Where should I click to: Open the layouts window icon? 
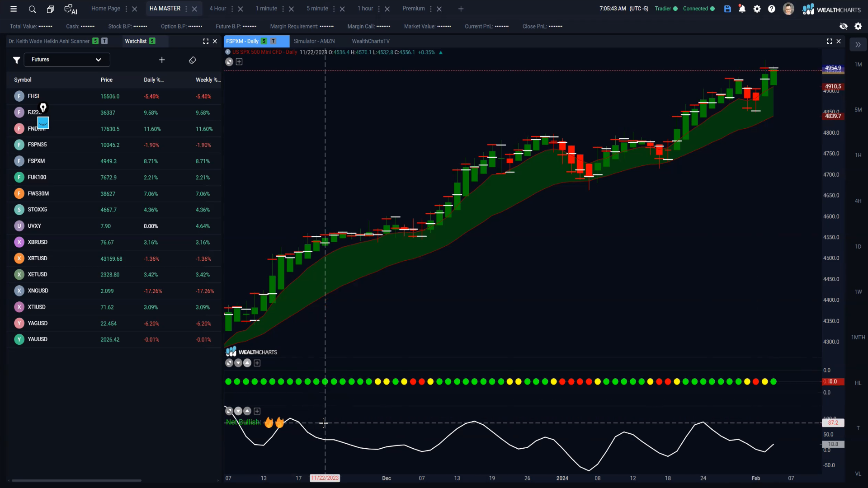[50, 9]
